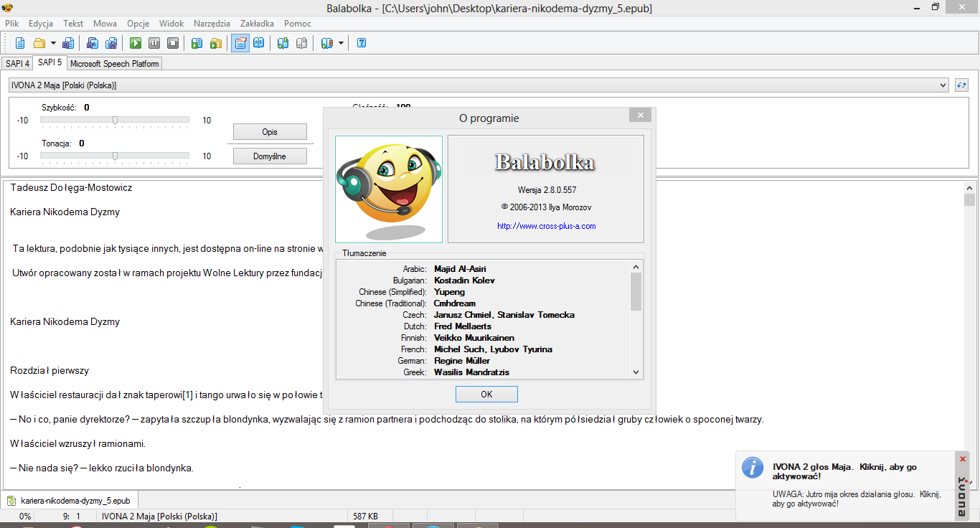This screenshot has width=980, height=528.
Task: Click the kariera-nikodema-dyzmy_5.epub document tab
Action: pos(69,500)
